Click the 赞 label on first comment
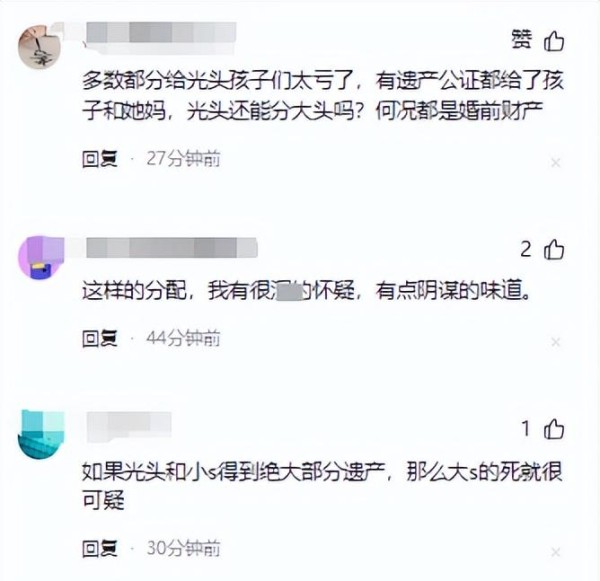600x581 pixels. pos(522,40)
